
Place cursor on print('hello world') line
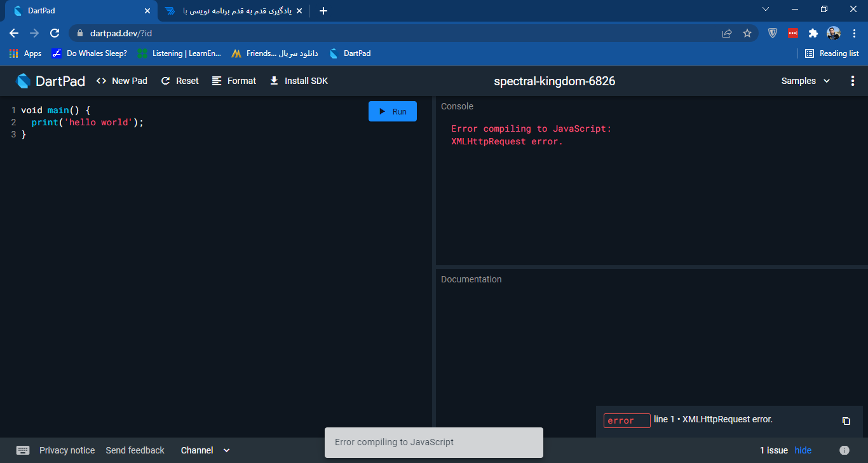tap(88, 122)
